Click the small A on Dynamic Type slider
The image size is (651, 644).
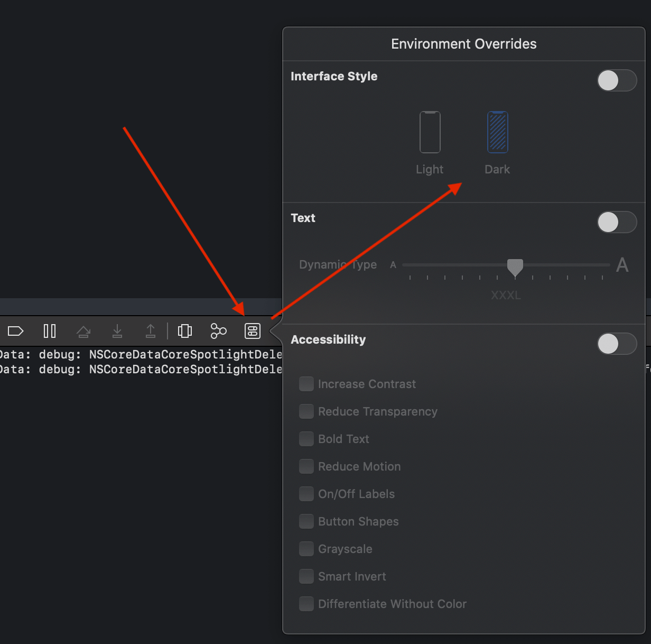393,265
